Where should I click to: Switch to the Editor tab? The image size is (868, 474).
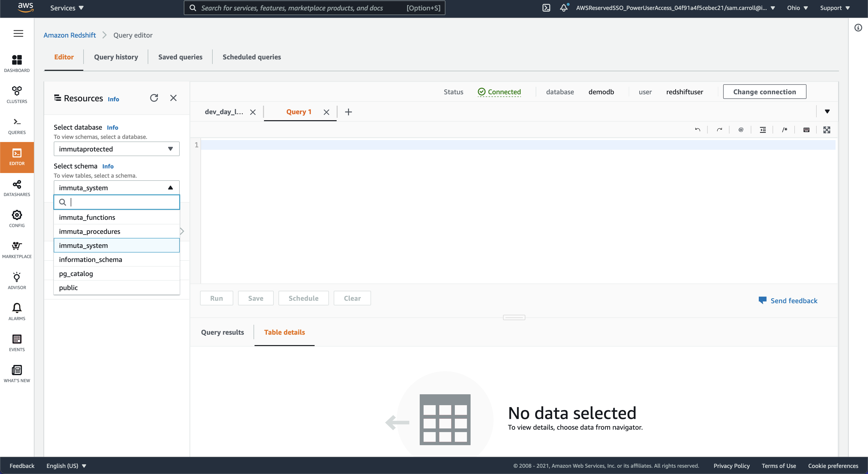point(64,57)
